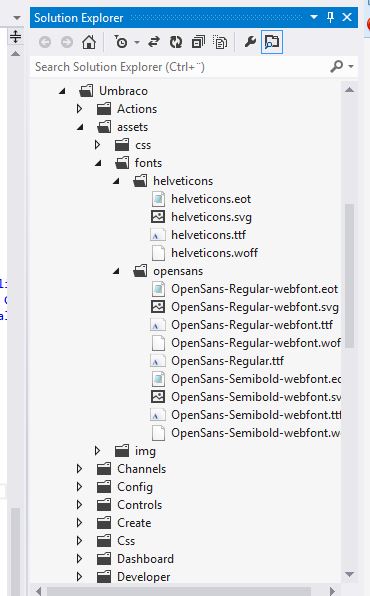Image resolution: width=370 pixels, height=596 pixels.
Task: Open the Solution Explorer window position dropdown
Action: click(314, 17)
